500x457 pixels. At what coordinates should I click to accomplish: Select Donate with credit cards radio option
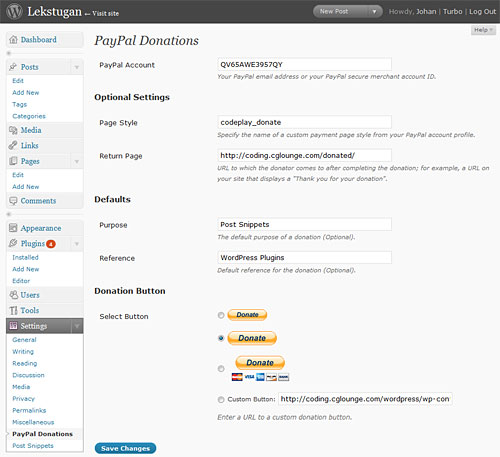coord(221,368)
